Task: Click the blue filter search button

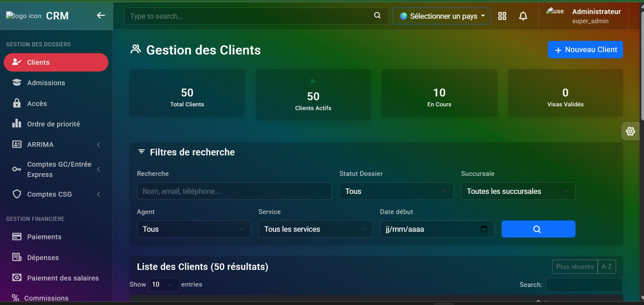Action: pos(538,229)
